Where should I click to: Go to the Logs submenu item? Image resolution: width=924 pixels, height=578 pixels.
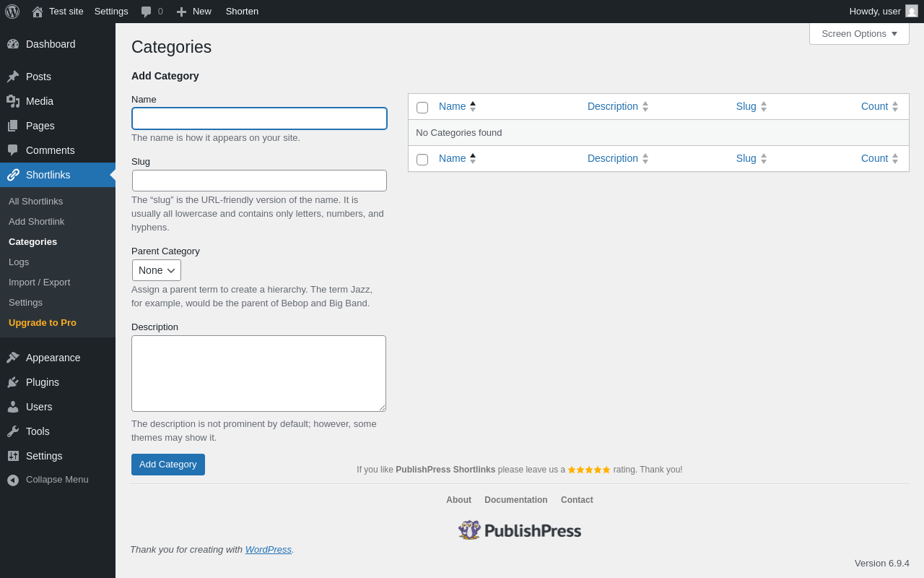[x=19, y=262]
